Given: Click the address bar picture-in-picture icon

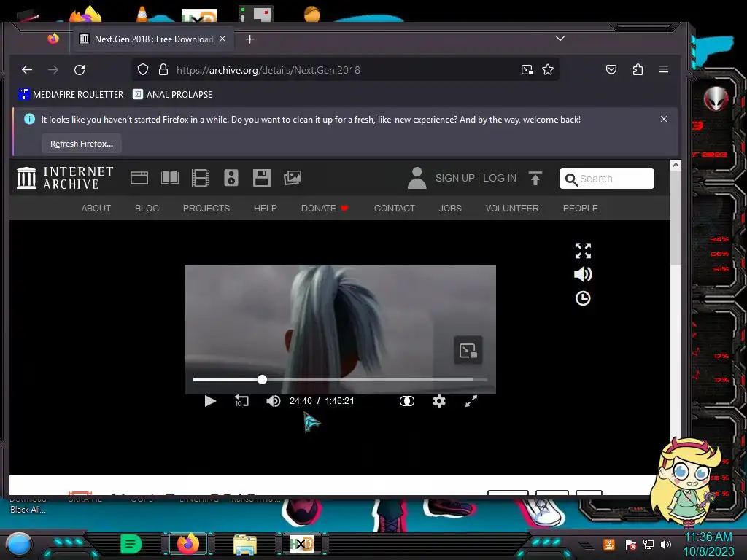Looking at the screenshot, I should point(527,70).
